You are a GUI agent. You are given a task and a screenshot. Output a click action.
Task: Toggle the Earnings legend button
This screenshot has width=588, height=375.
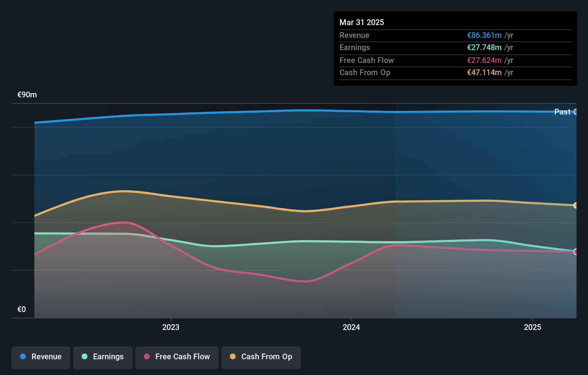point(103,357)
